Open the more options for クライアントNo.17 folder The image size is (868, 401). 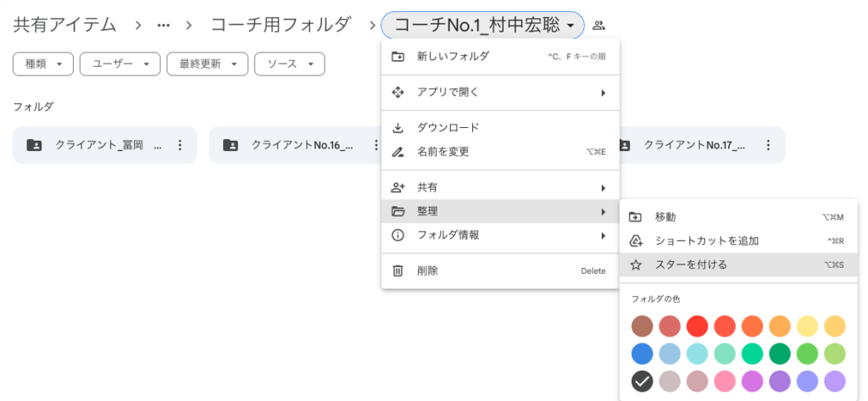click(768, 145)
